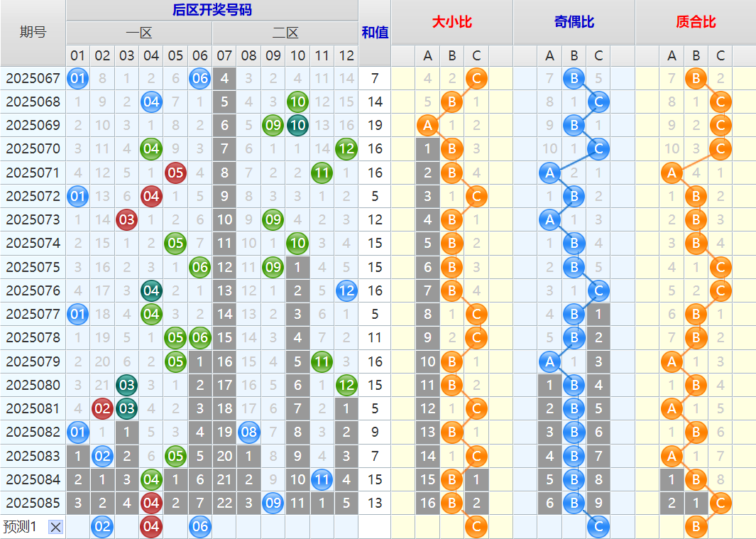Viewport: 756px width, 539px height.
Task: Click blue B ball in 2025067 奇偶比
Action: (x=574, y=78)
